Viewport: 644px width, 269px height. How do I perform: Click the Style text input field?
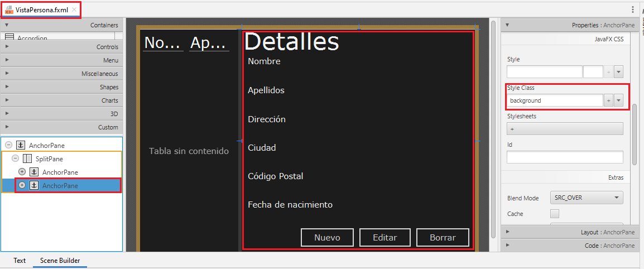pos(544,72)
